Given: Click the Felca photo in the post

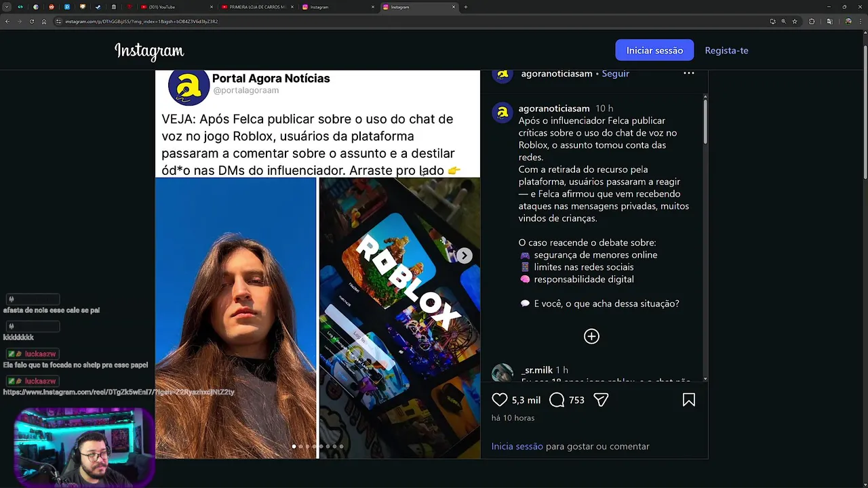Looking at the screenshot, I should coord(236,318).
